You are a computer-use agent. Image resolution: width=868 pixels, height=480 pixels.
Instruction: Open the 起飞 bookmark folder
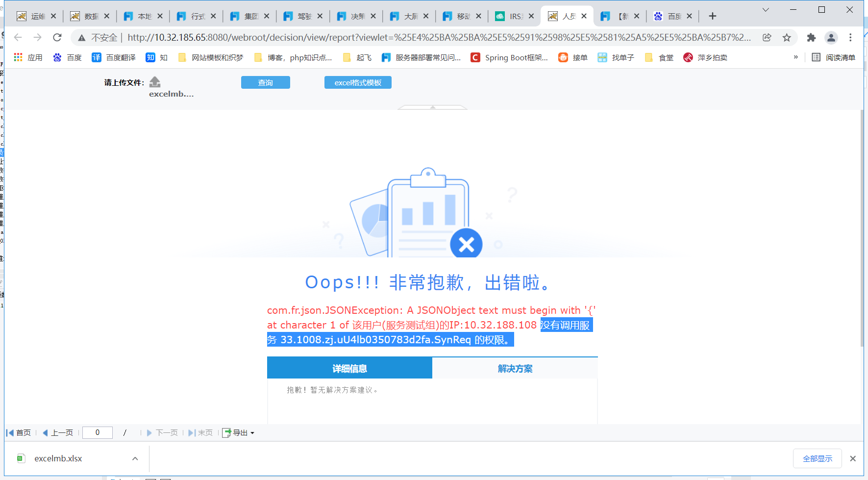point(357,57)
